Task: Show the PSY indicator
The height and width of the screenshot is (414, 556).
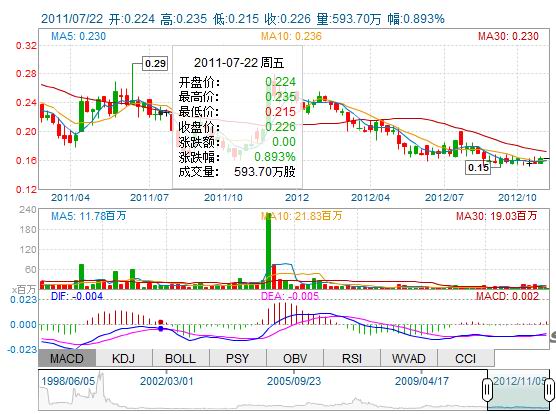Action: pyautogui.click(x=238, y=358)
